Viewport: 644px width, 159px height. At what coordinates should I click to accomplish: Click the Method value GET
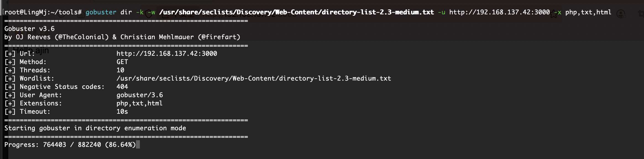(x=122, y=62)
